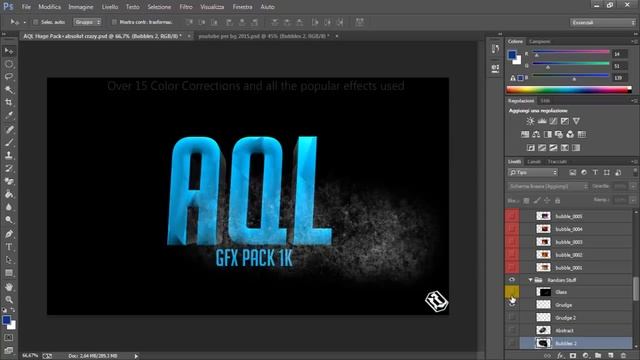640x360 pixels.
Task: Select the Eraser tool
Action: coord(9,181)
